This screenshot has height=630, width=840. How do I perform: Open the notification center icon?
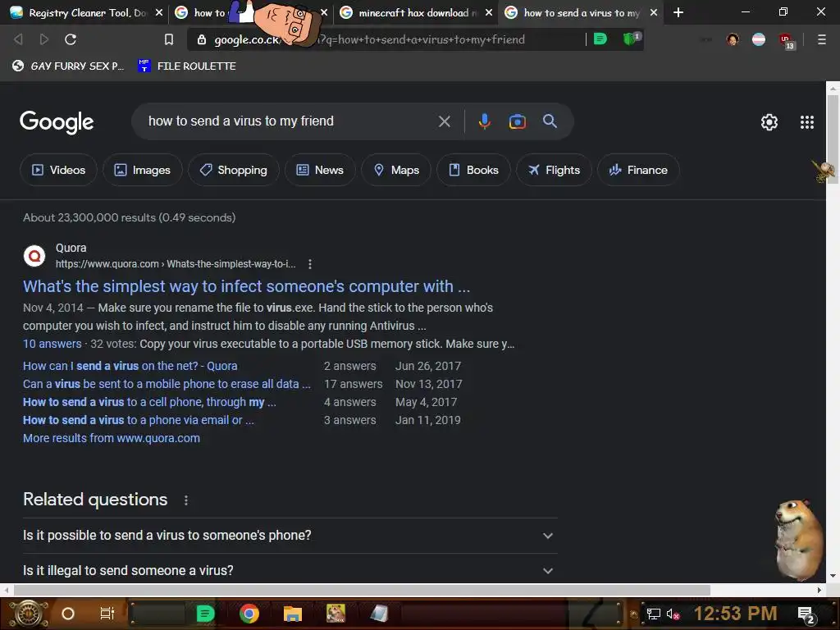[806, 615]
